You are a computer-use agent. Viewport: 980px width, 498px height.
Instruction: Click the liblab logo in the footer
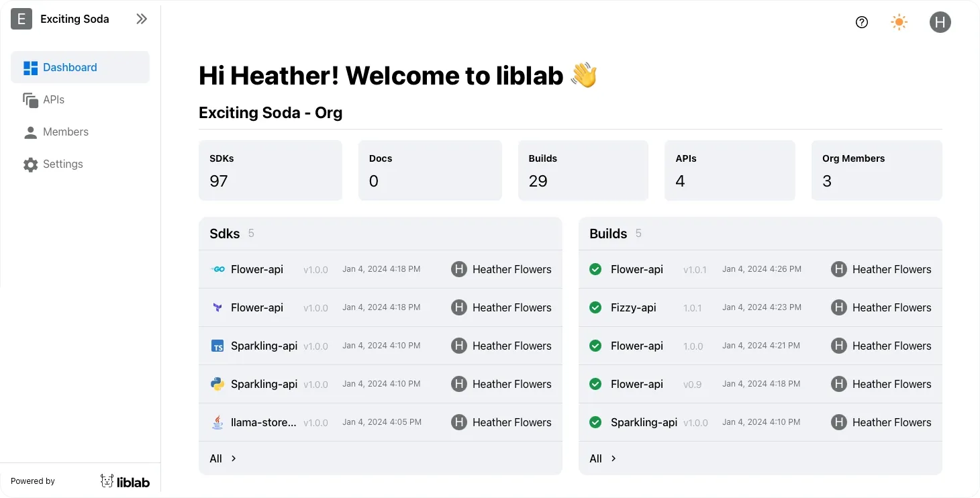coord(125,481)
